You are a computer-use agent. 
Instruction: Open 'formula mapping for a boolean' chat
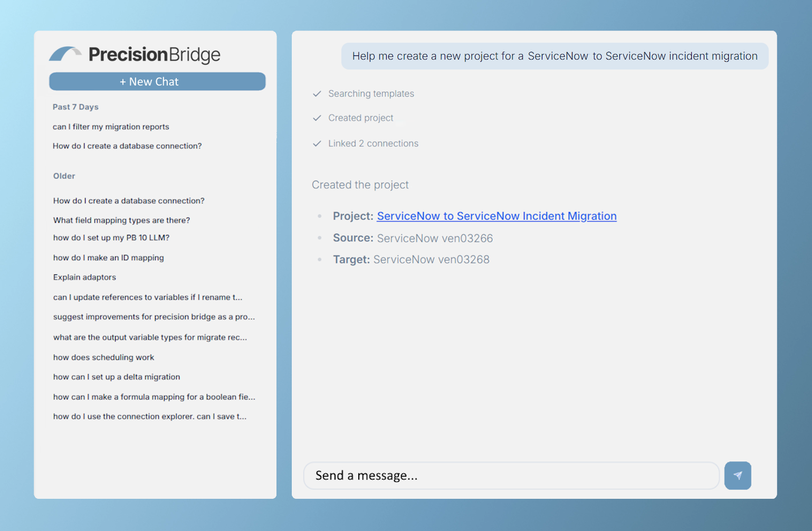154,397
